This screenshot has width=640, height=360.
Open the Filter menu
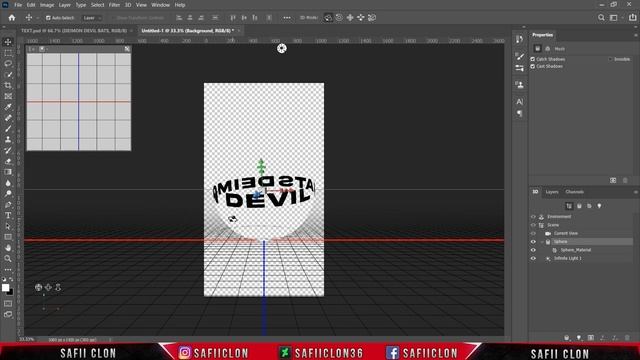[114, 5]
